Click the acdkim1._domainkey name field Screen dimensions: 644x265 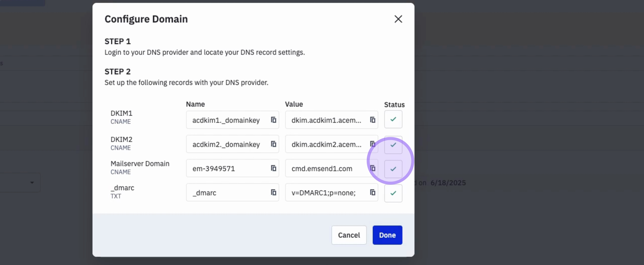(226, 120)
